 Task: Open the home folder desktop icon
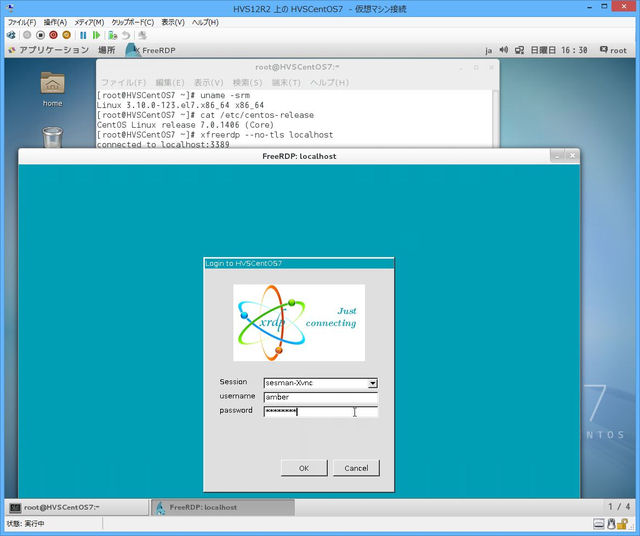(52, 84)
